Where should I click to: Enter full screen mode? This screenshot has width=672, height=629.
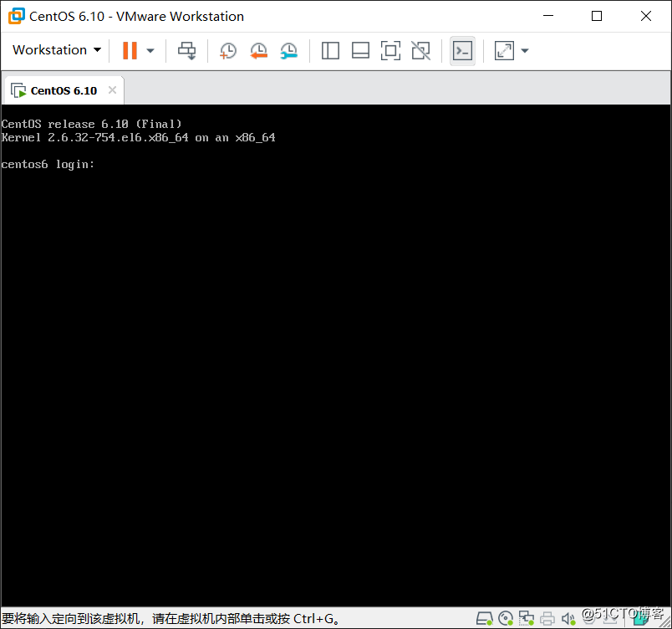point(390,50)
